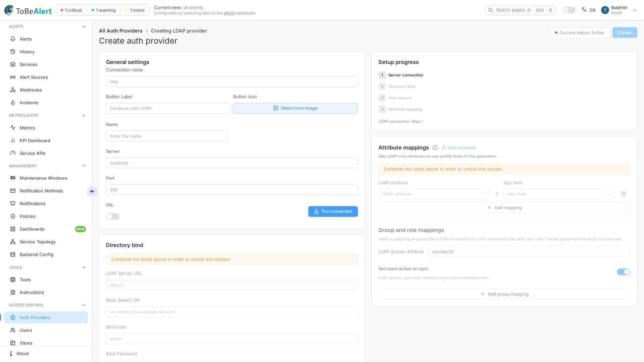
Task: Turn off Set users active on sync
Action: (623, 272)
